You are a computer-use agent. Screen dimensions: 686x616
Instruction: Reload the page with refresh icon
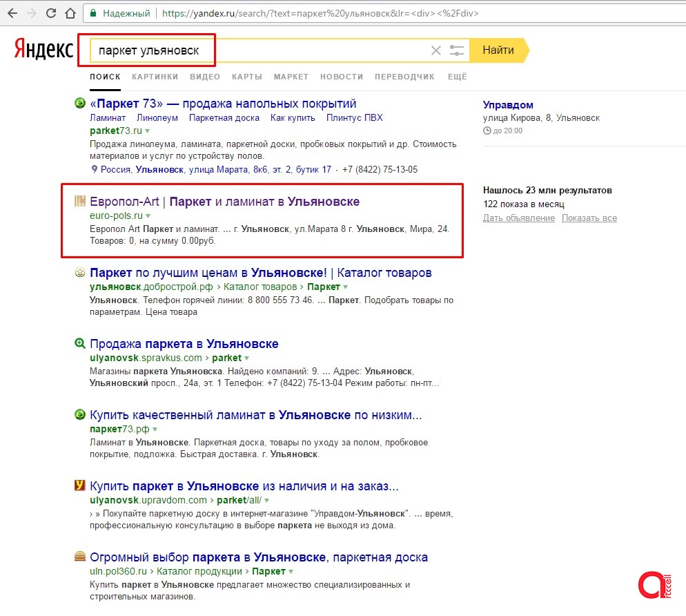tap(51, 13)
